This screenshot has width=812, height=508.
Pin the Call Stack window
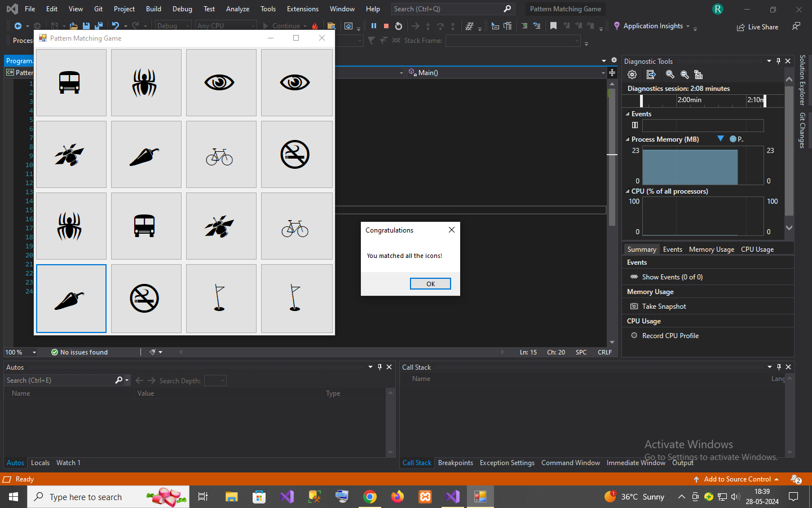click(x=779, y=367)
